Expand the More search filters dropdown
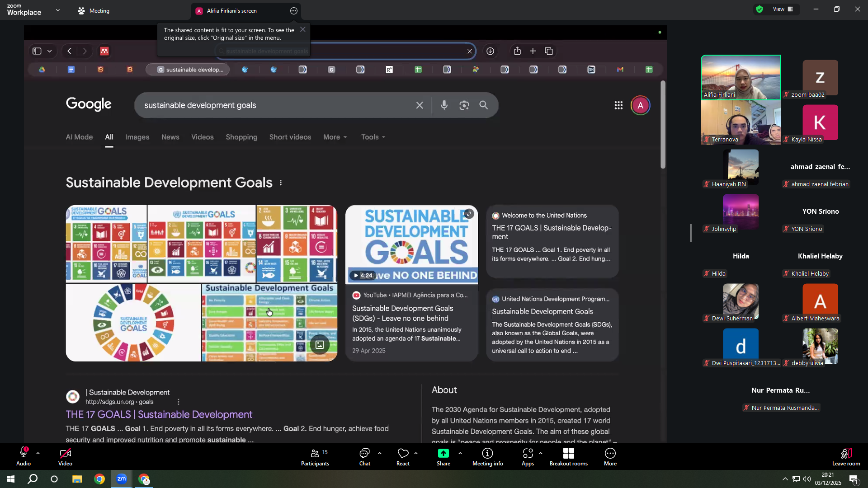 coord(335,137)
